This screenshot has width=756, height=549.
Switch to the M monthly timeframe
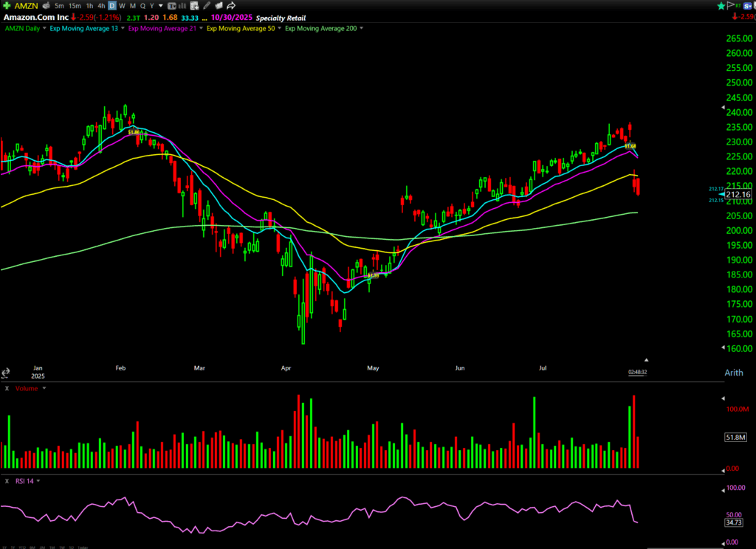[x=133, y=6]
